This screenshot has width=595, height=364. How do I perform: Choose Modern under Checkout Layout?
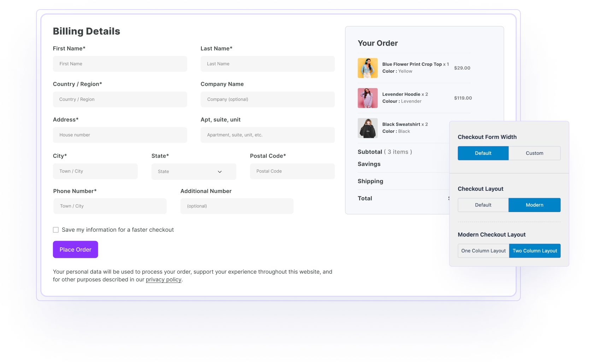[534, 205]
